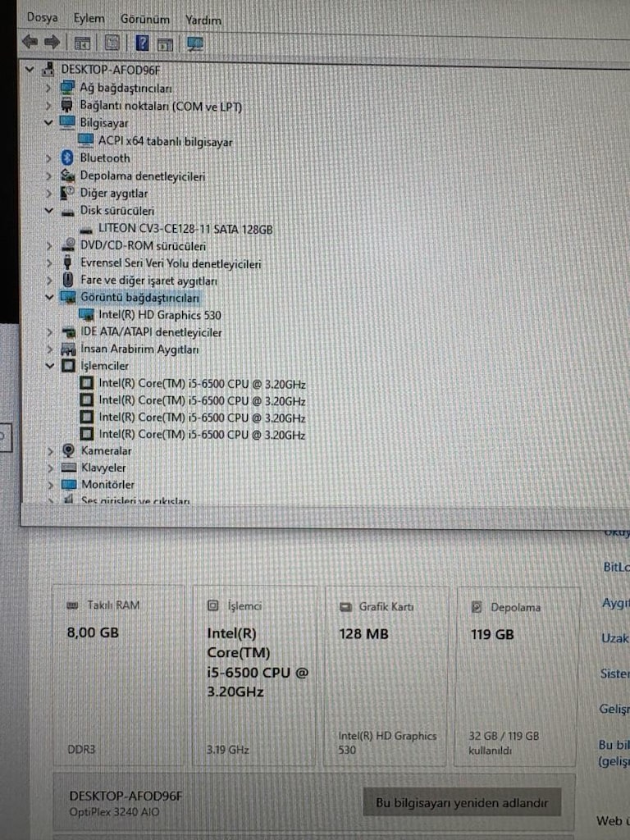Screen dimensions: 630x840
Task: Click the Fare ve diğer işaret aygıtları mouse icon
Action: point(68,280)
